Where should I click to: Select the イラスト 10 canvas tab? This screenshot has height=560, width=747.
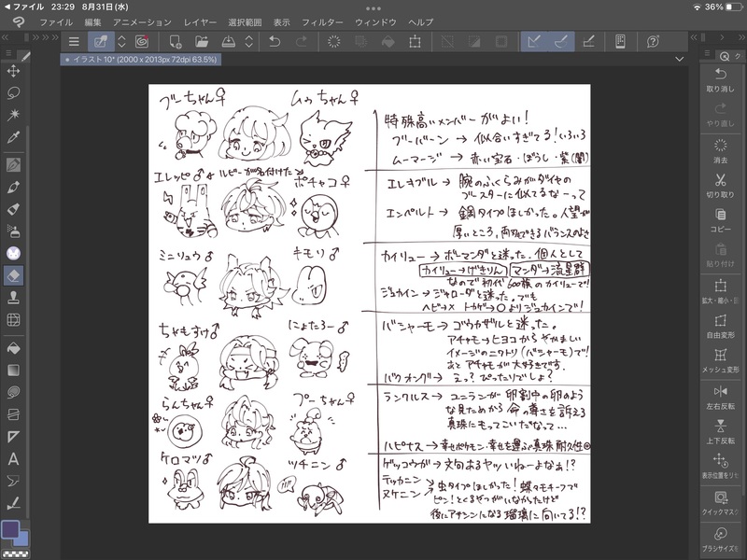[141, 60]
